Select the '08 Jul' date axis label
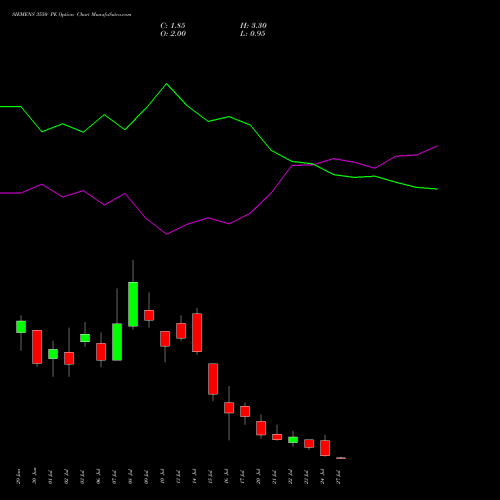 pos(130,476)
